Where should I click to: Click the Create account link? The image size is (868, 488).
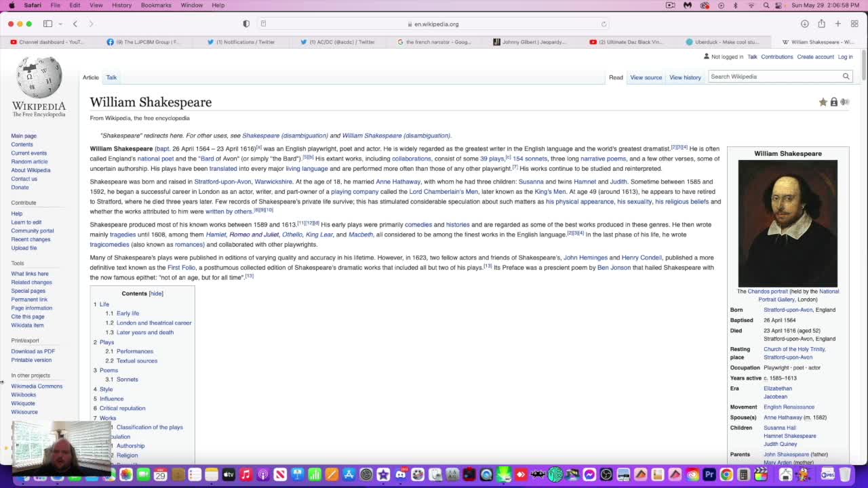click(x=815, y=57)
